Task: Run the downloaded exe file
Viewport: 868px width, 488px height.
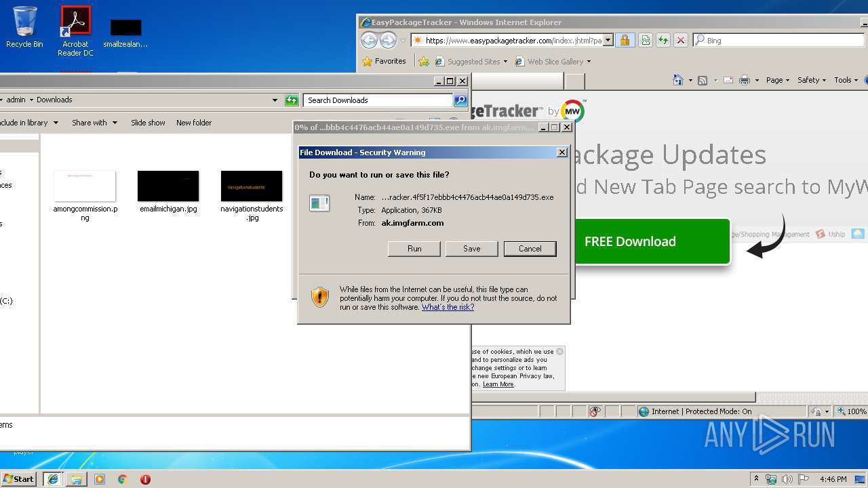Action: (x=414, y=249)
